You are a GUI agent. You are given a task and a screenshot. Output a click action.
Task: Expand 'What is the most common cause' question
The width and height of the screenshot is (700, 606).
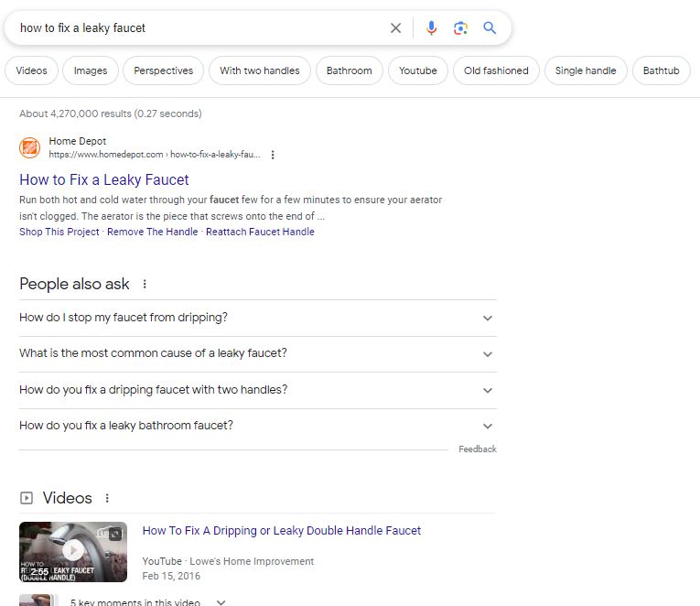(258, 354)
